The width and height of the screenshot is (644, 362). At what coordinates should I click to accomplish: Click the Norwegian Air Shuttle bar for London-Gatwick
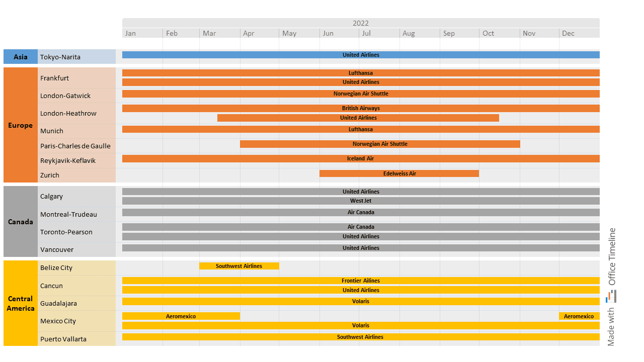360,94
